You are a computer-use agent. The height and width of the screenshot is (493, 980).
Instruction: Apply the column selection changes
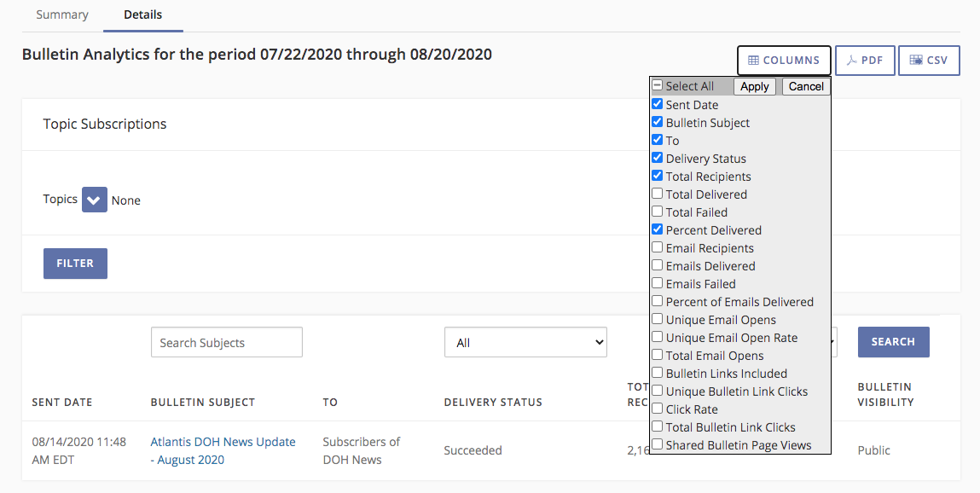754,86
